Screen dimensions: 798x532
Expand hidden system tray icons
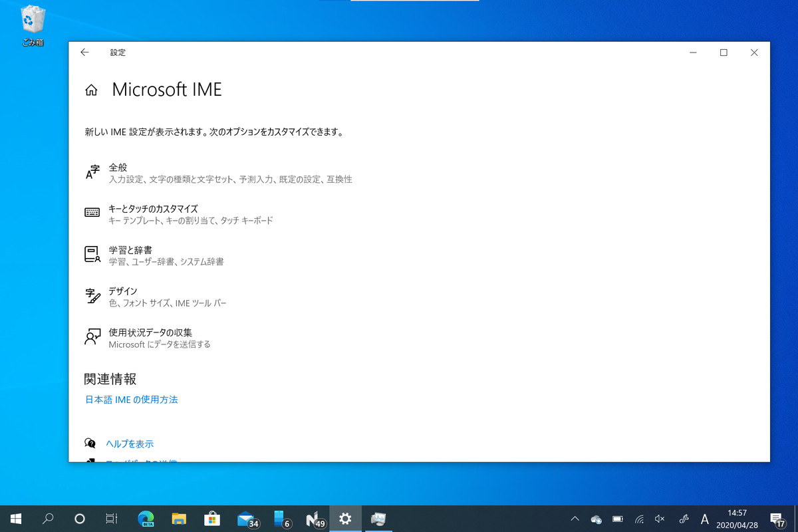point(574,518)
